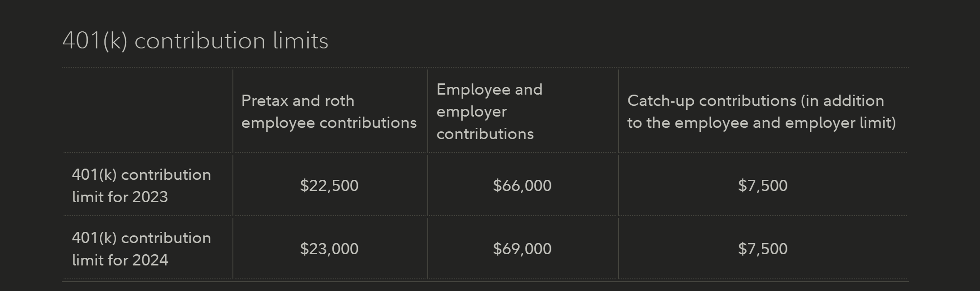Click the word "employer" in the middle column header
980x291 pixels.
[x=471, y=112]
